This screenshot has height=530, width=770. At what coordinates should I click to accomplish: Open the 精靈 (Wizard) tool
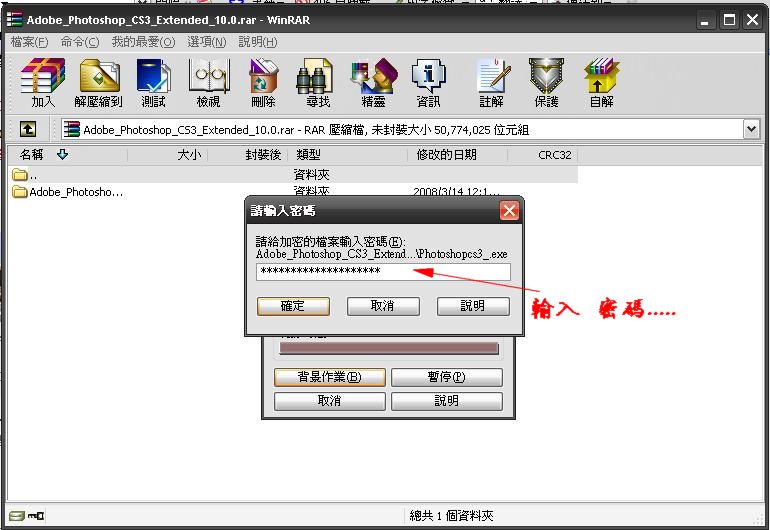(x=373, y=83)
